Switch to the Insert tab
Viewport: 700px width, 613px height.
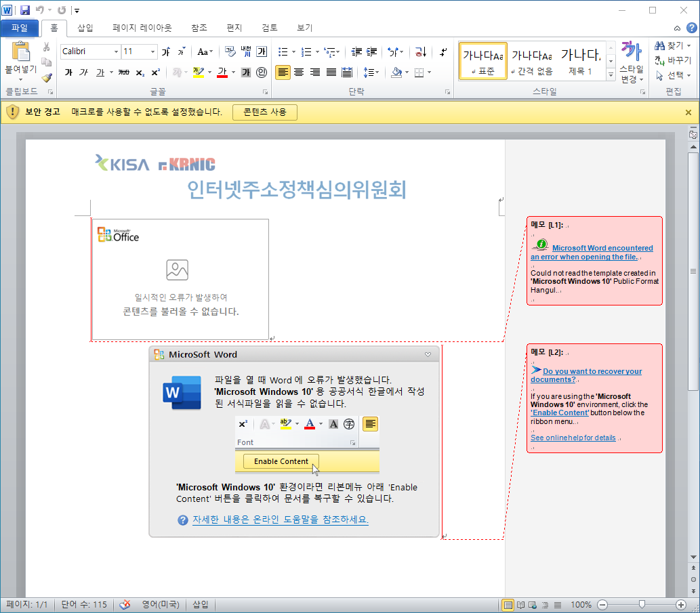tap(85, 28)
